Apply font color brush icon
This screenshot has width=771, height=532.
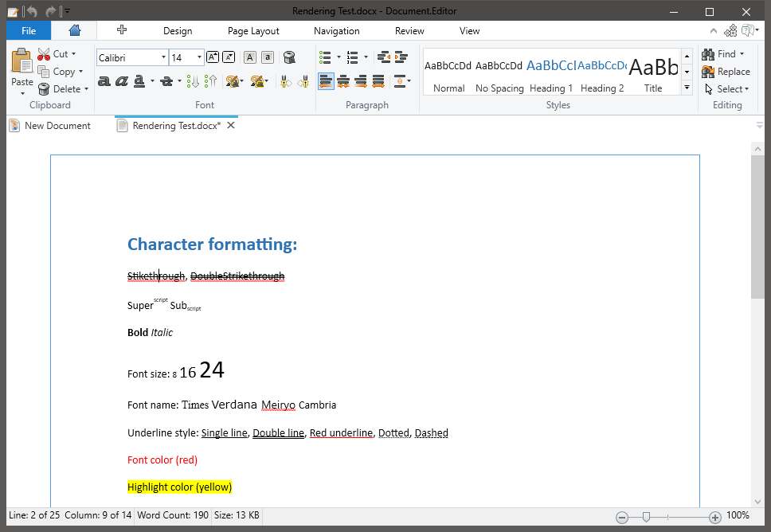[232, 81]
